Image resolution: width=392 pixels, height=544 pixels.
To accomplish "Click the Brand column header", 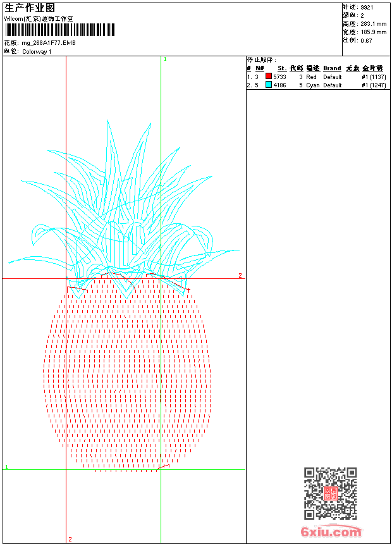I will [x=332, y=68].
